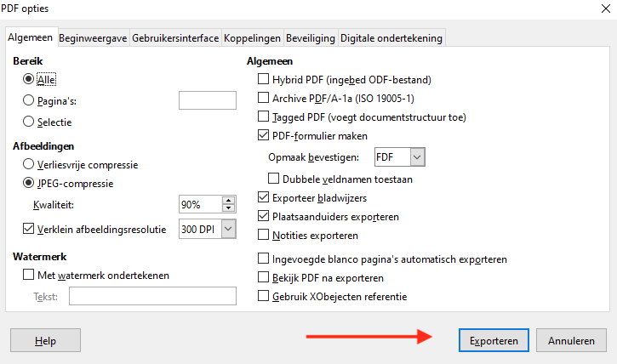Image resolution: width=617 pixels, height=364 pixels.
Task: Toggle Archive PDF/A-1a checkbox
Action: (x=263, y=99)
